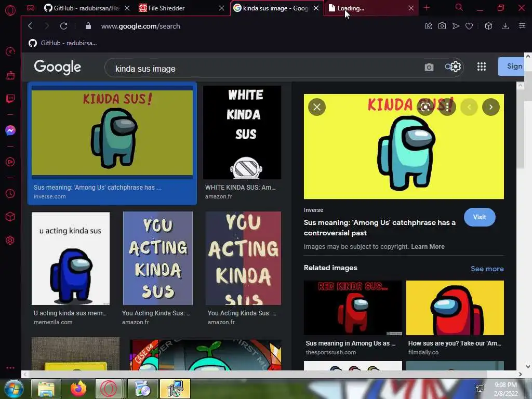Open GX Control speedometer icon in the sidebar

coord(10,51)
